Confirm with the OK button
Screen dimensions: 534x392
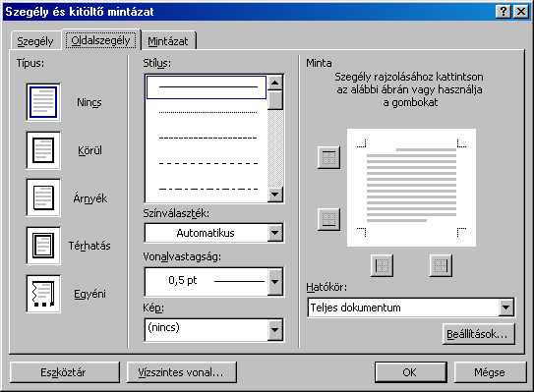tap(411, 372)
